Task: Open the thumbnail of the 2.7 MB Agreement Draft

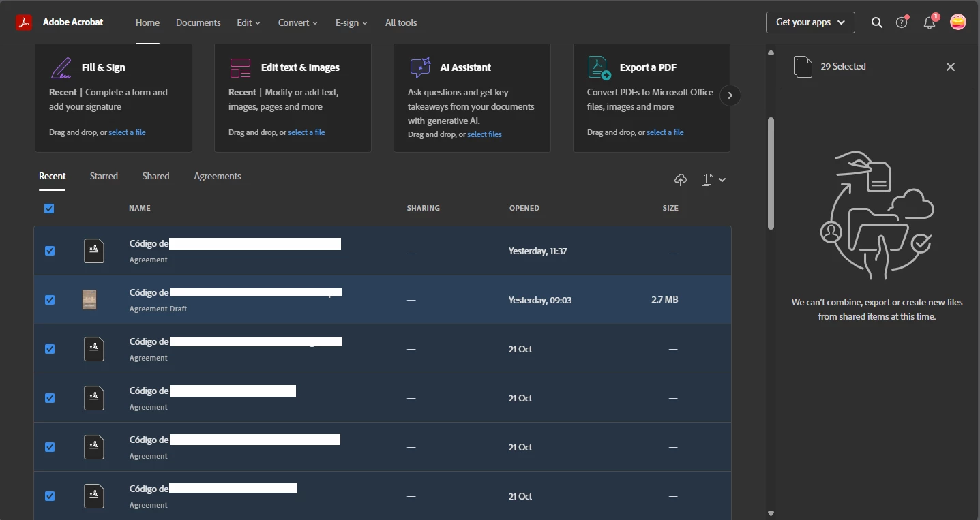Action: (x=89, y=300)
